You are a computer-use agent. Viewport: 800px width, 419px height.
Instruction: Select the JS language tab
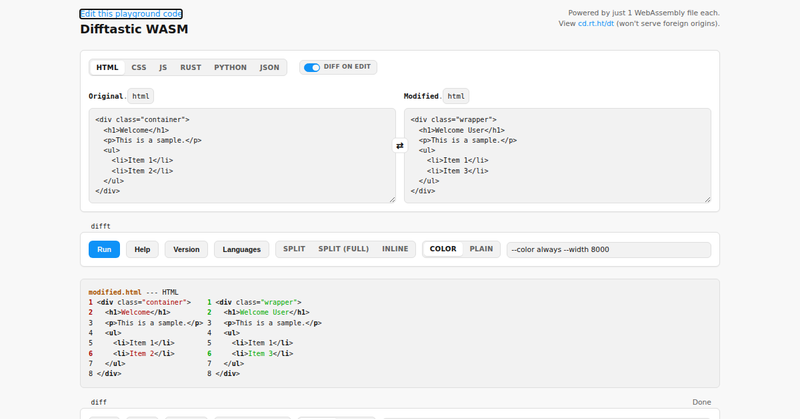tap(163, 67)
